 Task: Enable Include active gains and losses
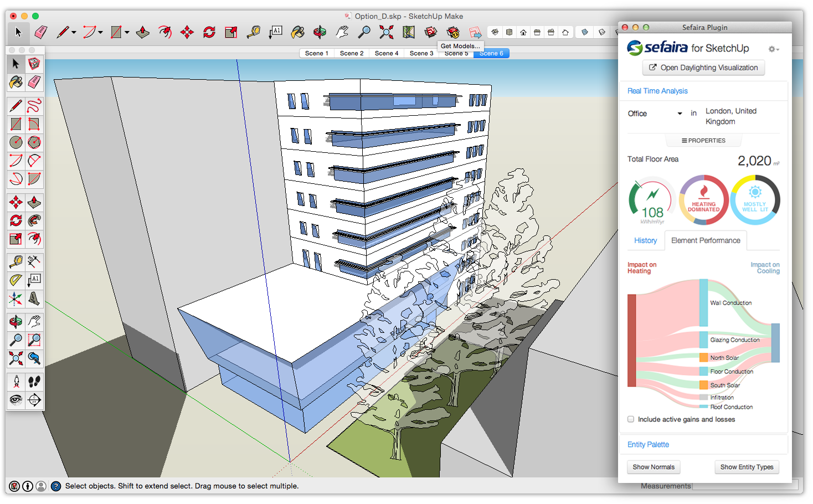(x=631, y=419)
